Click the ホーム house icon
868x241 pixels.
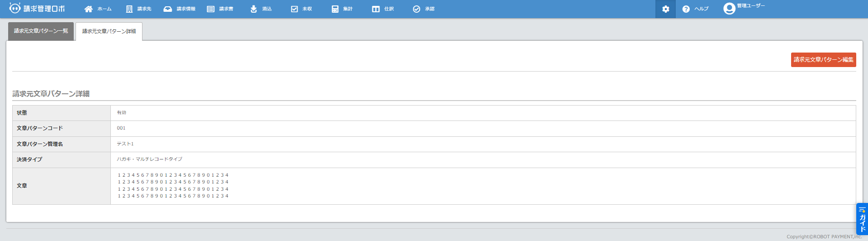pyautogui.click(x=89, y=9)
